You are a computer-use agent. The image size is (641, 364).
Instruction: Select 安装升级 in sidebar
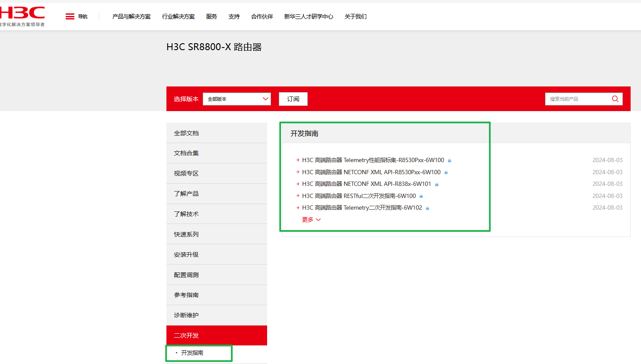click(x=217, y=255)
